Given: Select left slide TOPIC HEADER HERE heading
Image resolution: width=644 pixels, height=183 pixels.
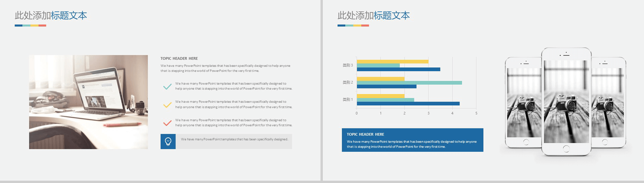Looking at the screenshot, I should pyautogui.click(x=179, y=59).
